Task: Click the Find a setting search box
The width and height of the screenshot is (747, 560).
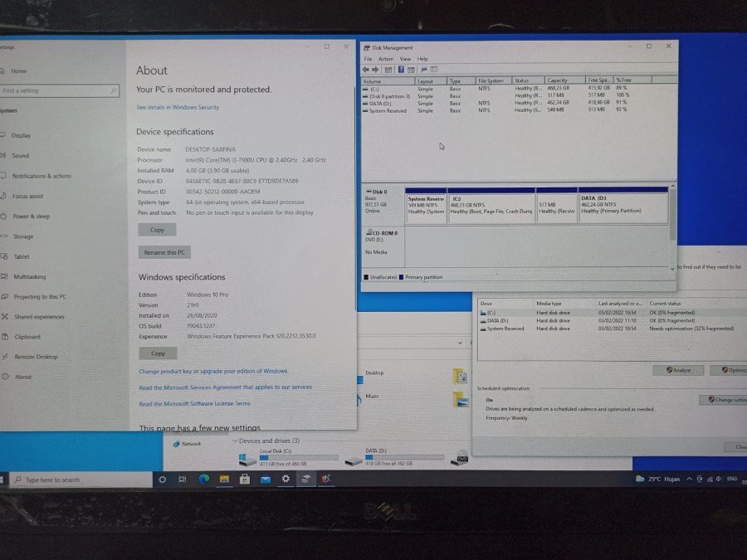Action: (x=58, y=90)
